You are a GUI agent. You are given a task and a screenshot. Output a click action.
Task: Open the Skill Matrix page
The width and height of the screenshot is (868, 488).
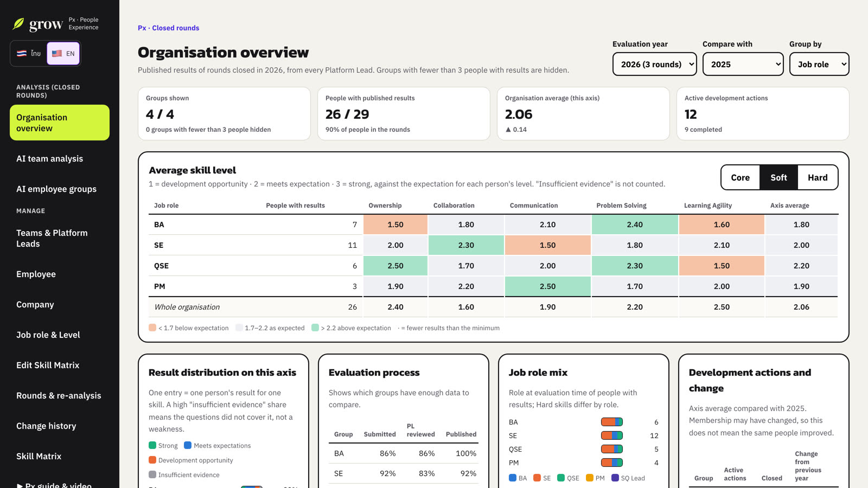pos(60,457)
